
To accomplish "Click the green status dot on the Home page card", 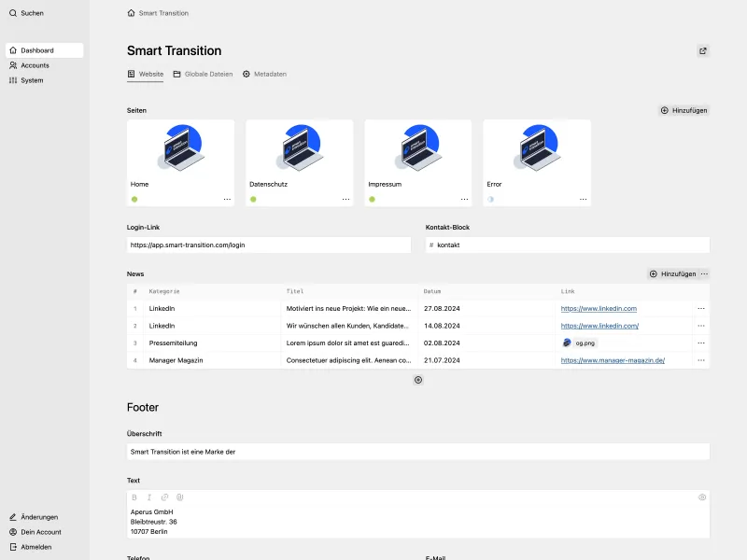I will tap(134, 197).
